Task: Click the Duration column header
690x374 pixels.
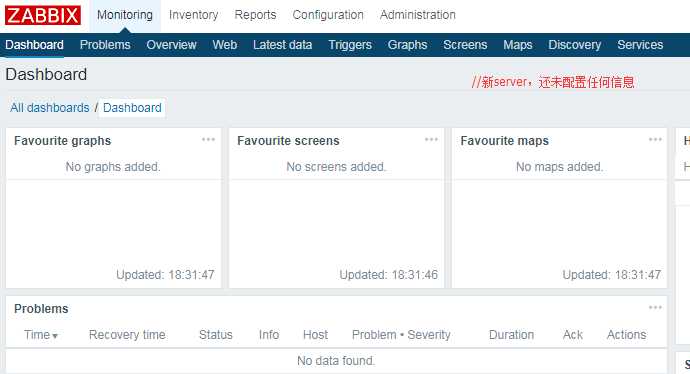Action: 511,335
